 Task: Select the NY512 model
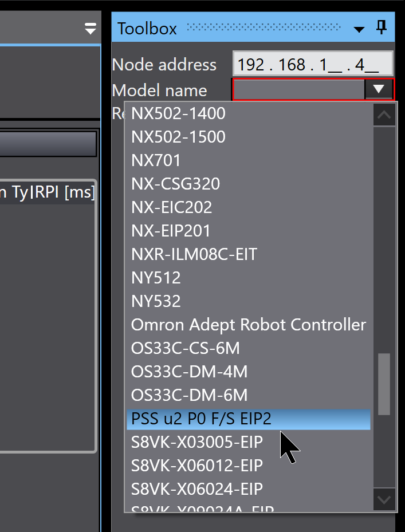(x=248, y=278)
